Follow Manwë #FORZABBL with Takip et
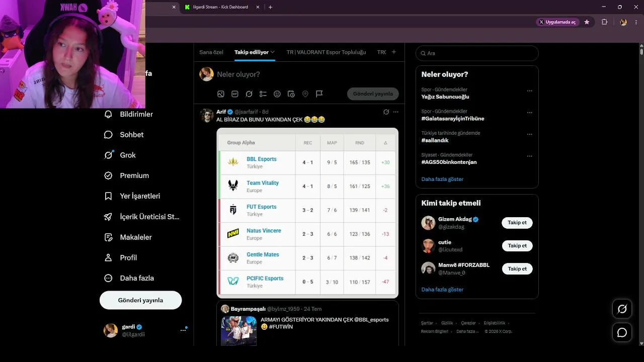This screenshot has width=644, height=362. (517, 269)
